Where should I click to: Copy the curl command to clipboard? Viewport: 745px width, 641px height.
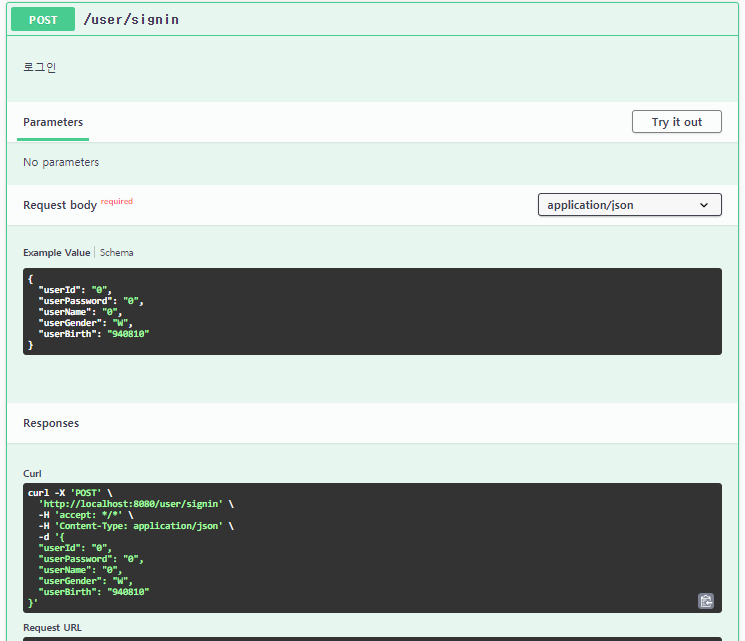tap(706, 601)
